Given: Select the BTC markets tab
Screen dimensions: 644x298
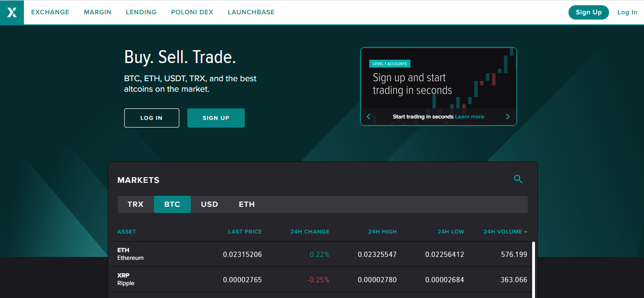Looking at the screenshot, I should click(172, 204).
